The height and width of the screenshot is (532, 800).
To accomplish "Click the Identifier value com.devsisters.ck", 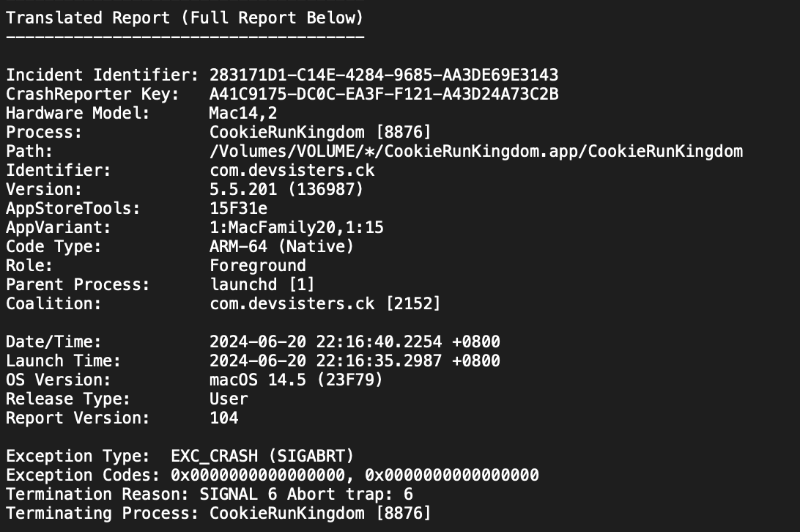I will coord(291,170).
